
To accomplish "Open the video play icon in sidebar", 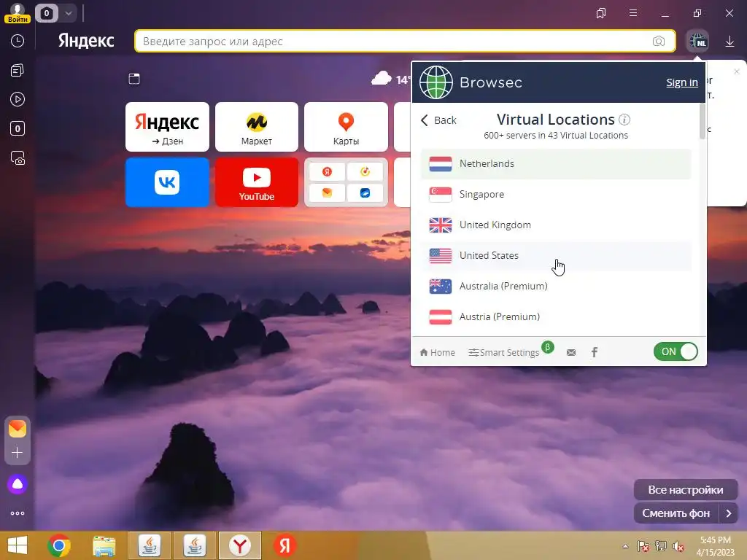I will coord(18,99).
